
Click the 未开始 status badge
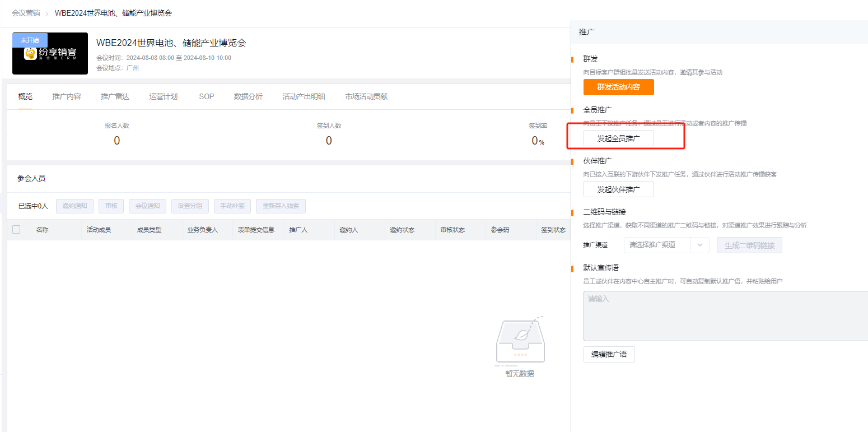click(x=30, y=40)
